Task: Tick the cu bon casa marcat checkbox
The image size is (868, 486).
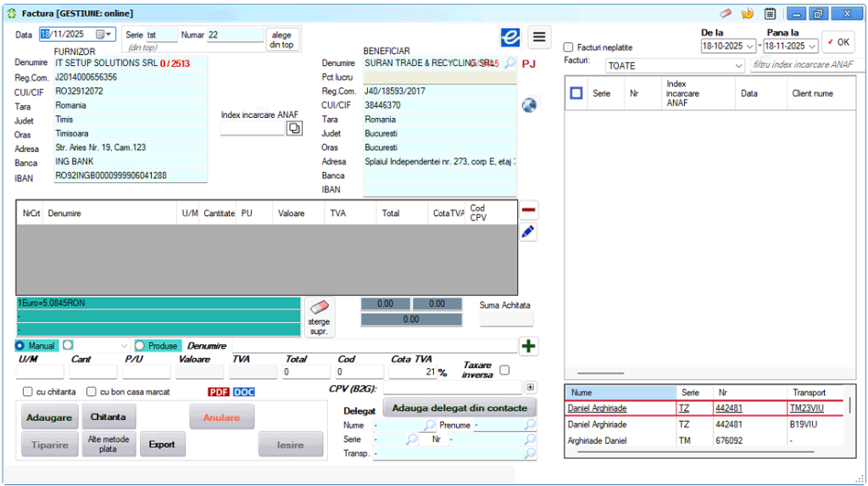Action: [x=92, y=392]
